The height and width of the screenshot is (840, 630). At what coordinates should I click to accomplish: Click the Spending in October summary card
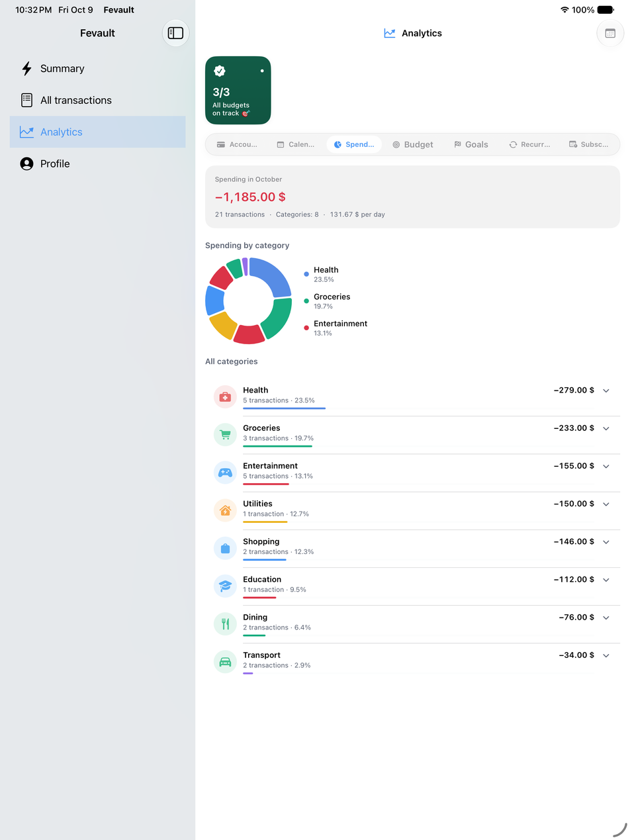pyautogui.click(x=412, y=197)
